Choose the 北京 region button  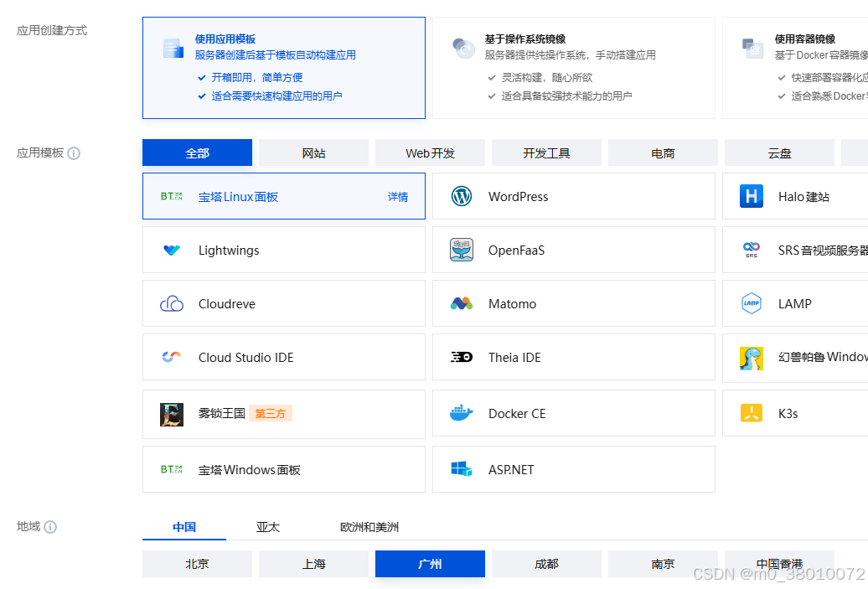pyautogui.click(x=197, y=564)
